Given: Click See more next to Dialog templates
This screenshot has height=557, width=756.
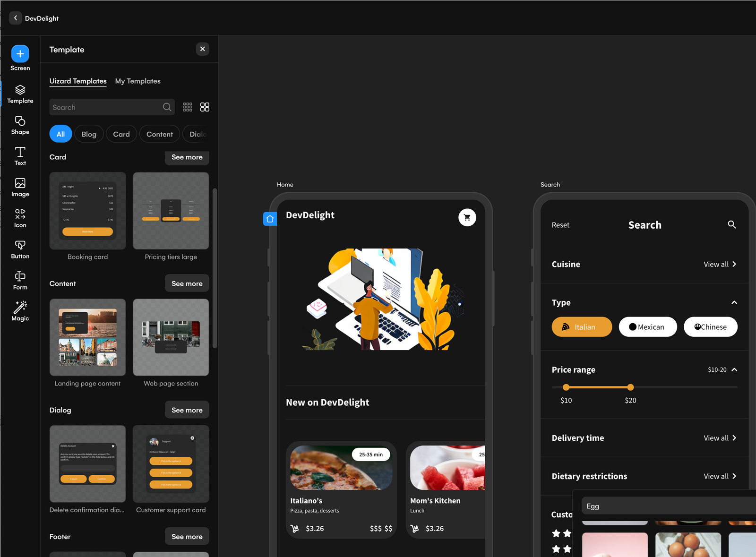Looking at the screenshot, I should (187, 410).
